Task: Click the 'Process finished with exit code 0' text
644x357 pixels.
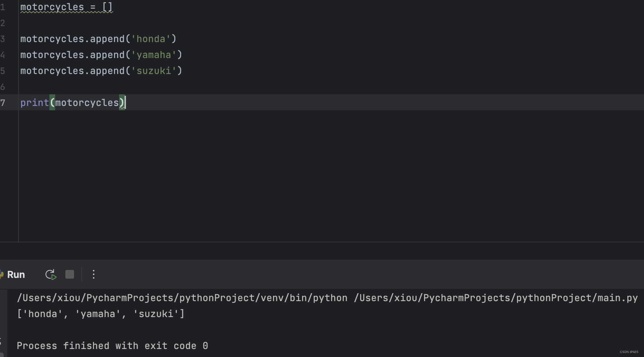Action: click(113, 346)
